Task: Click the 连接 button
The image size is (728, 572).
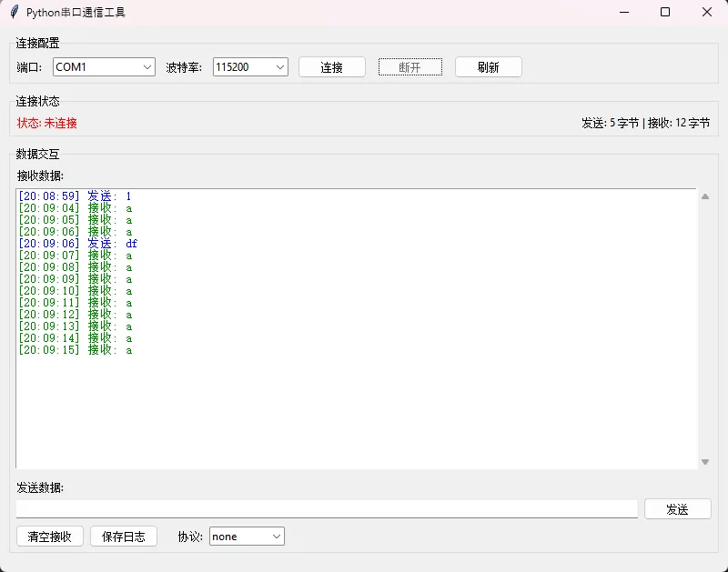Action: (x=331, y=67)
